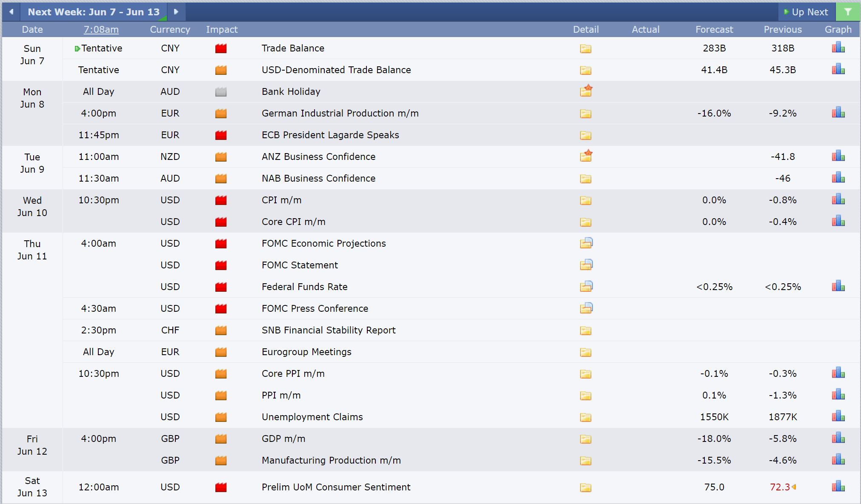Click red impact icon for Trade Balance
This screenshot has height=504, width=861.
coord(221,48)
